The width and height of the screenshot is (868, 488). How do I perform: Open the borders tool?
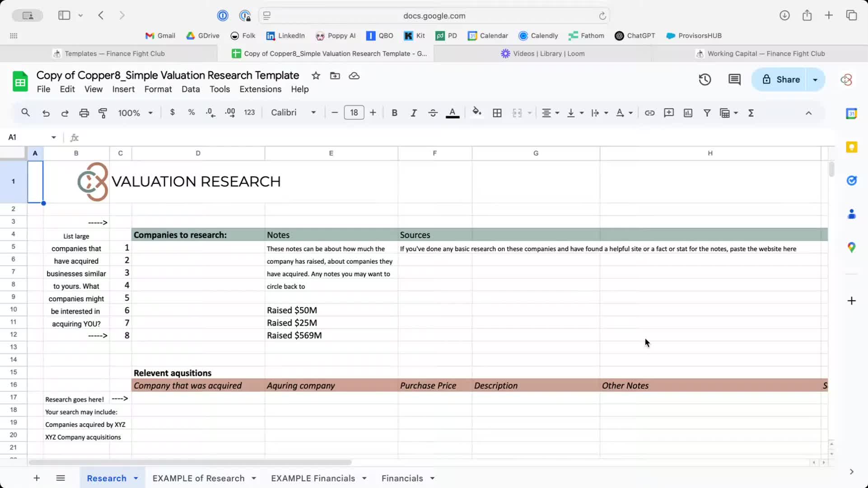pyautogui.click(x=497, y=113)
